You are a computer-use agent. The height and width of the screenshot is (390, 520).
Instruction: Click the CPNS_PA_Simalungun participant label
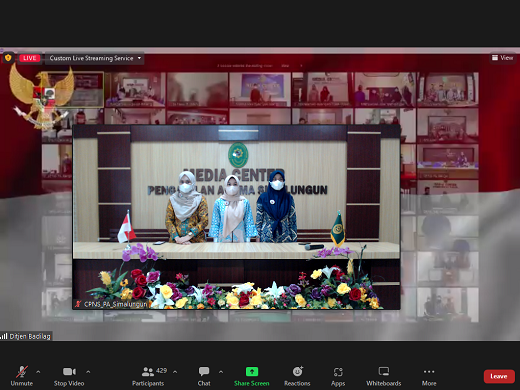point(115,304)
